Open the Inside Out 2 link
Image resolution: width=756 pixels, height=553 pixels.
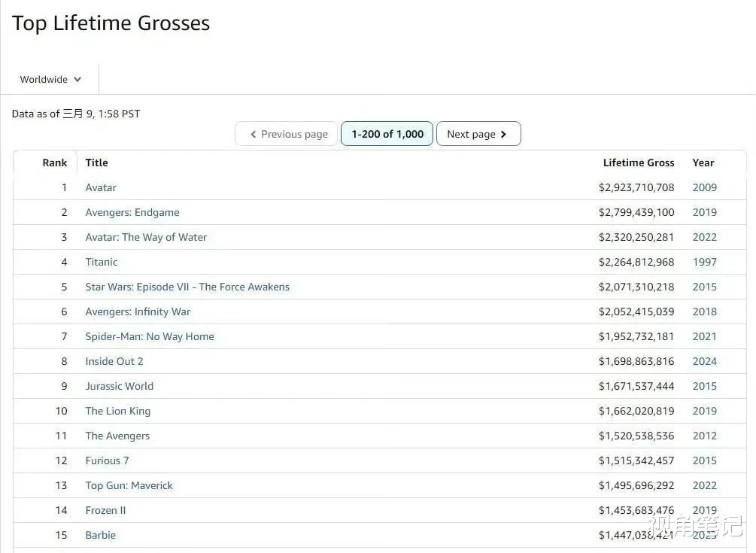(x=114, y=362)
